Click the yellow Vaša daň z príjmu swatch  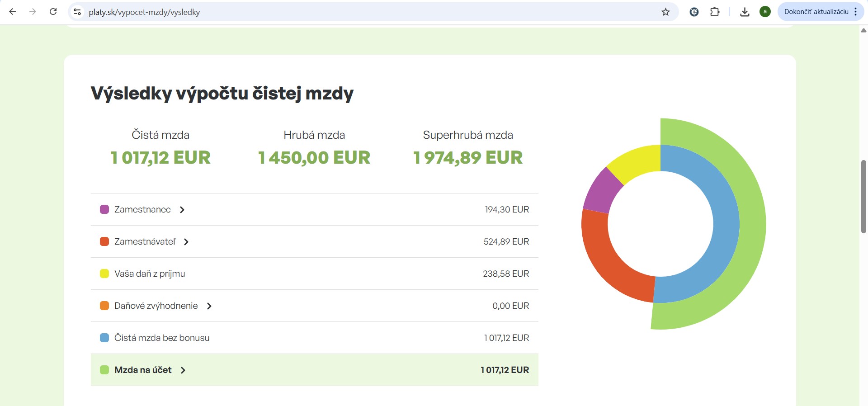[x=104, y=274]
